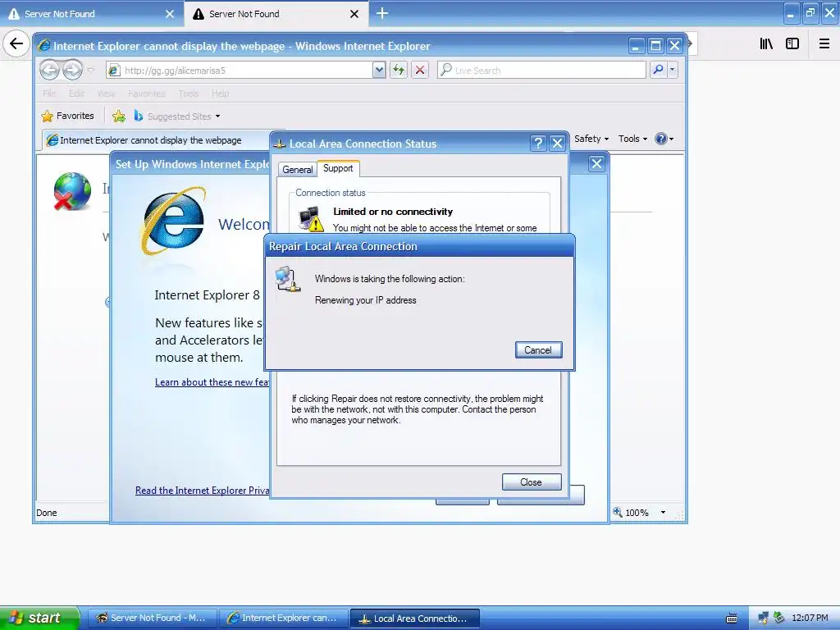Screen dimensions: 840x630
Task: Select the Support tab
Action: 338,168
